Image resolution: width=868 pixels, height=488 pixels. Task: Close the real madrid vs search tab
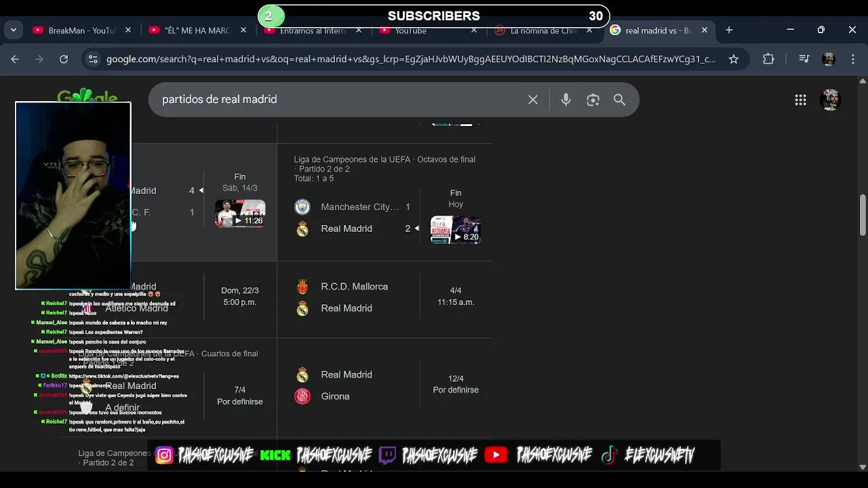[x=705, y=30]
